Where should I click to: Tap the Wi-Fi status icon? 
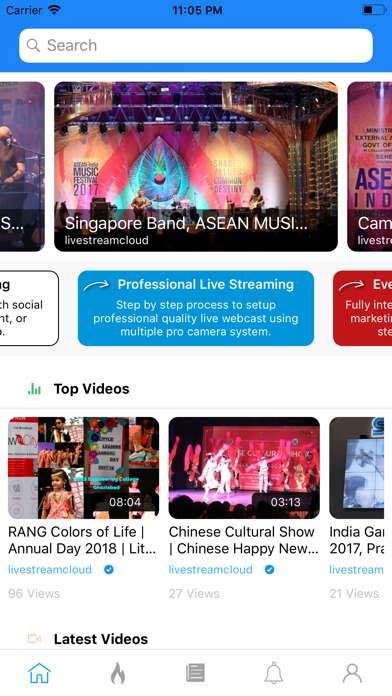[x=54, y=10]
